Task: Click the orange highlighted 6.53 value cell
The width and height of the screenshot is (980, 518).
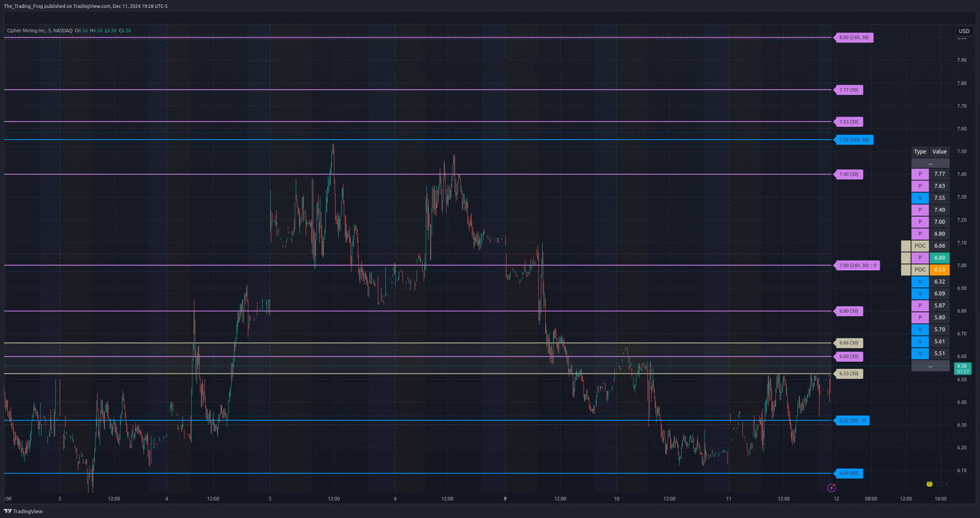Action: point(940,270)
